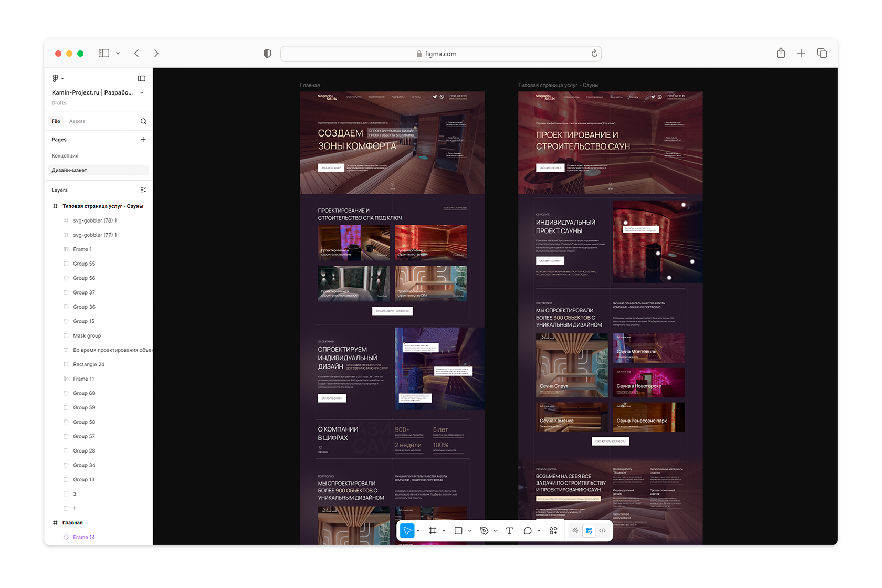
Task: Open shape tools dropdown arrow
Action: pyautogui.click(x=470, y=531)
